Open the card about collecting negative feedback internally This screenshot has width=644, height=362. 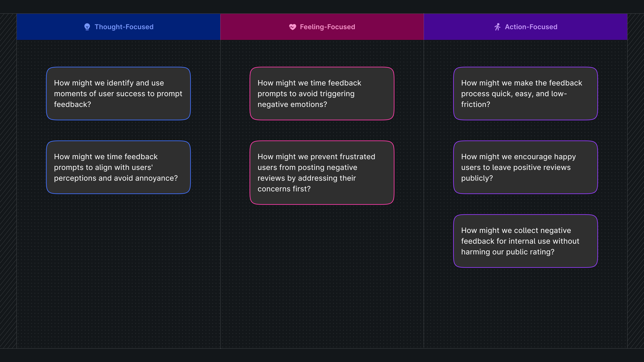(x=525, y=241)
